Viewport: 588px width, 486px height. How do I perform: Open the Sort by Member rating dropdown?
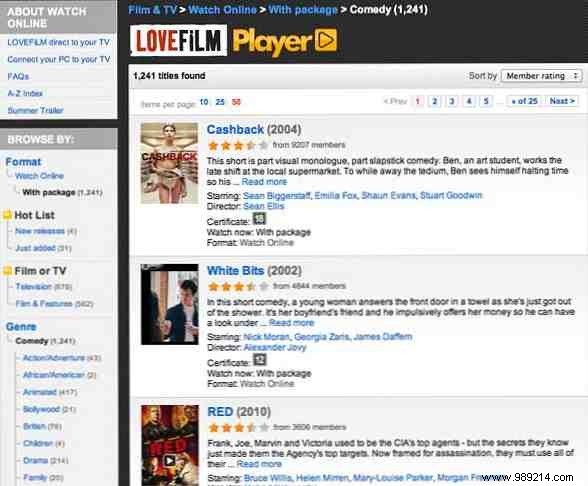click(x=542, y=76)
